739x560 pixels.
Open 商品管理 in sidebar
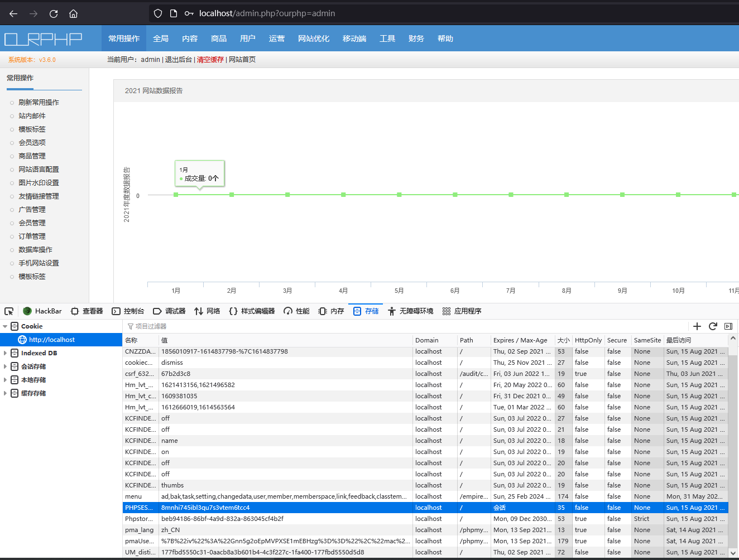[x=32, y=156]
